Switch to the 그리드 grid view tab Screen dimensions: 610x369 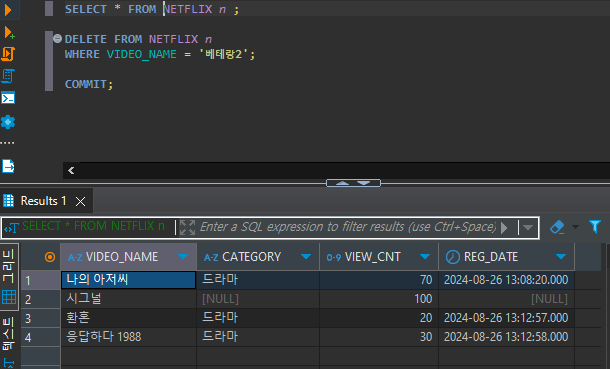click(x=9, y=277)
